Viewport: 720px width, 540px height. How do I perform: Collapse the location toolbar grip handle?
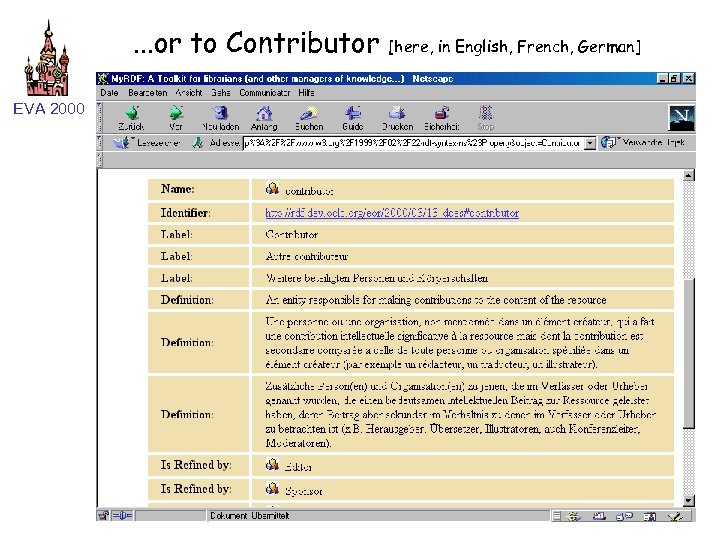point(99,143)
